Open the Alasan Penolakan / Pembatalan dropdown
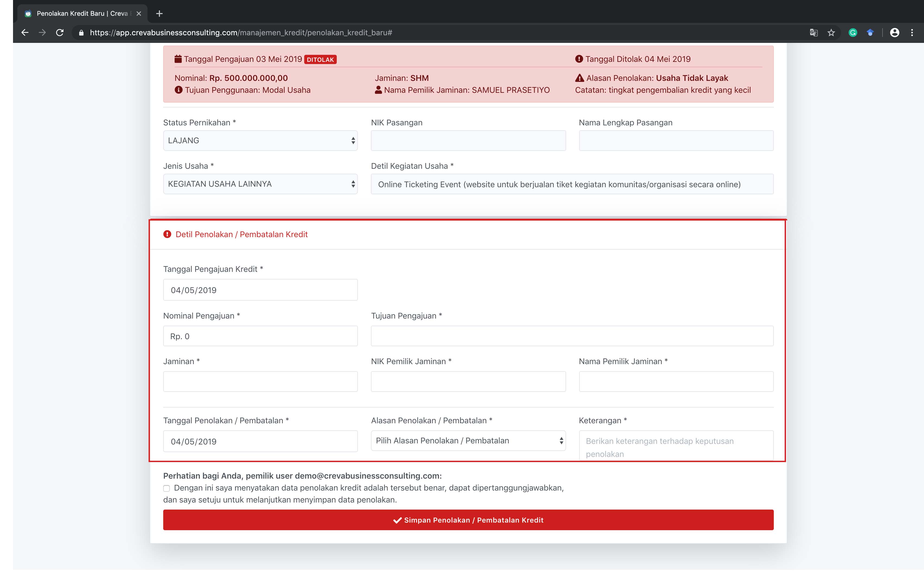 (x=468, y=441)
